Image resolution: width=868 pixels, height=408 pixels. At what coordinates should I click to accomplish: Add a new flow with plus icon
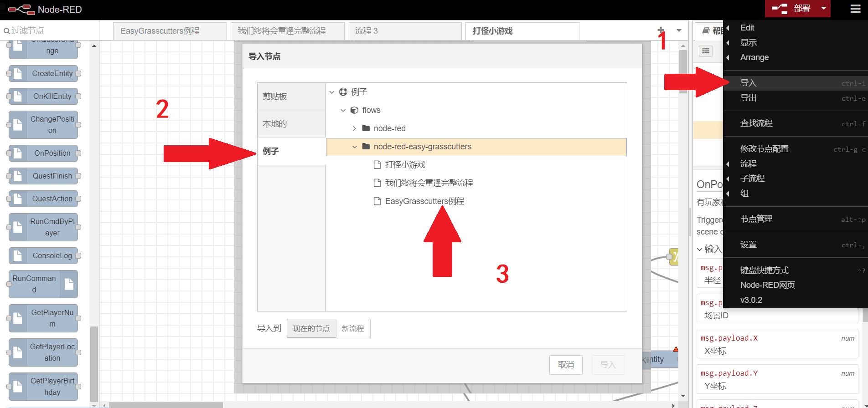661,31
